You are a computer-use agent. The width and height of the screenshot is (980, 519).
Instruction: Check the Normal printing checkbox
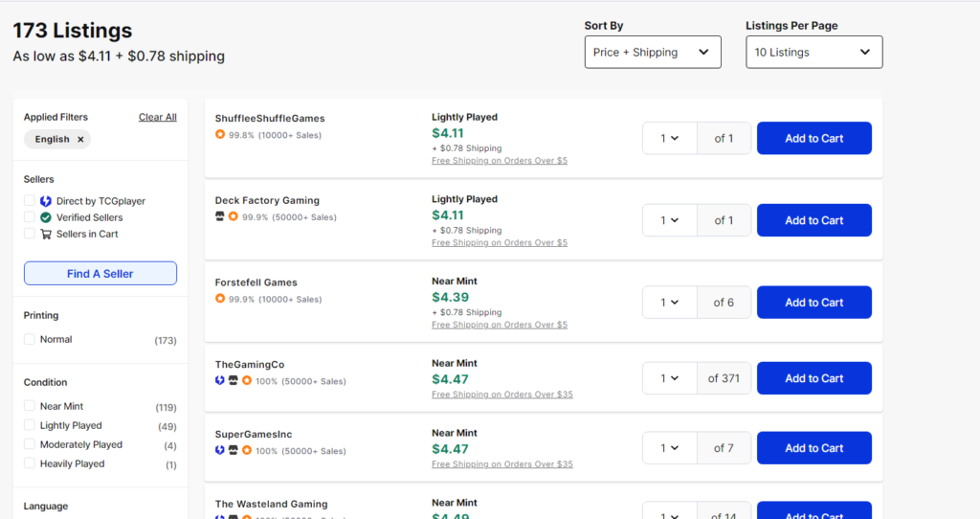[30, 339]
